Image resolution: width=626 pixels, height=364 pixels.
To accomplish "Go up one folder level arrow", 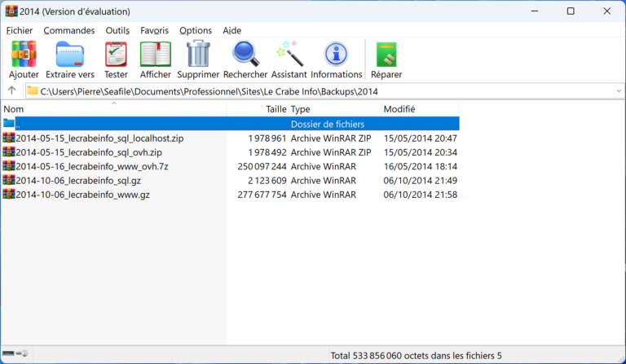I will point(12,91).
